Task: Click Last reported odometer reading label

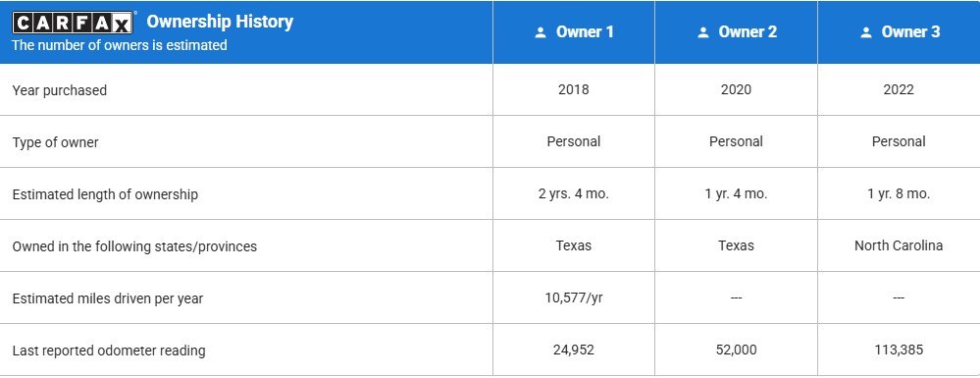Action: [109, 351]
